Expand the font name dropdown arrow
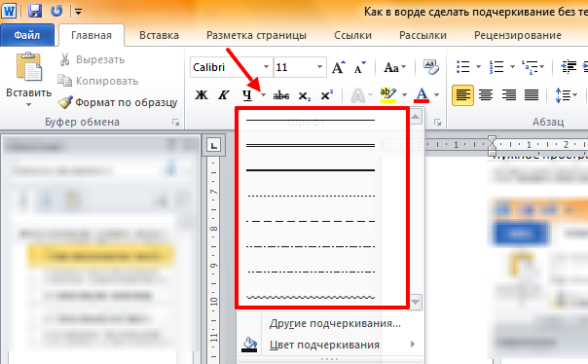The height and width of the screenshot is (364, 588). pyautogui.click(x=266, y=67)
